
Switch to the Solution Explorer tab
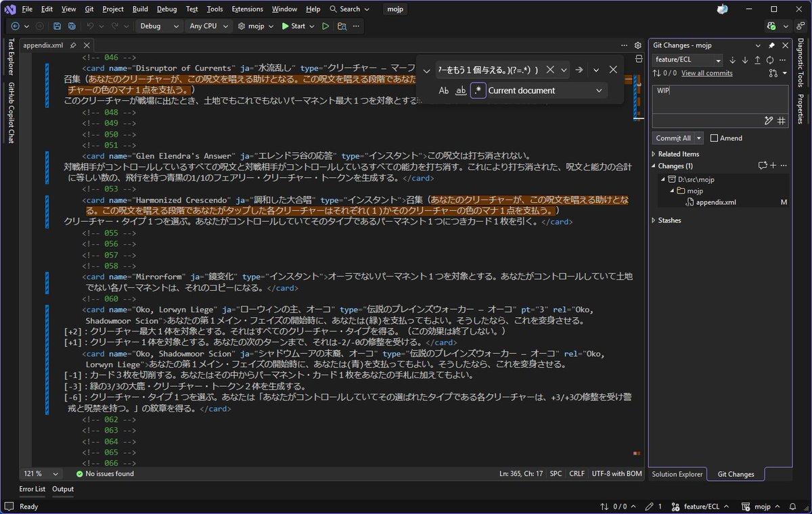click(677, 474)
